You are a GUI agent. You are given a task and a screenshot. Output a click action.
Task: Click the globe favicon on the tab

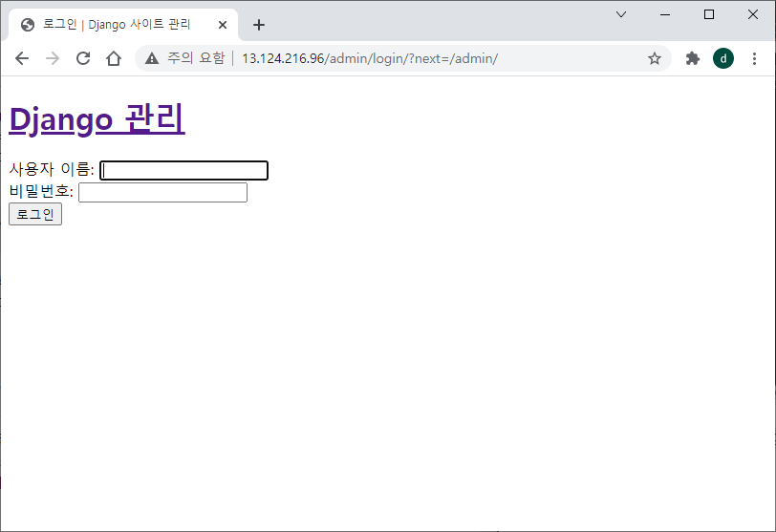coord(28,25)
